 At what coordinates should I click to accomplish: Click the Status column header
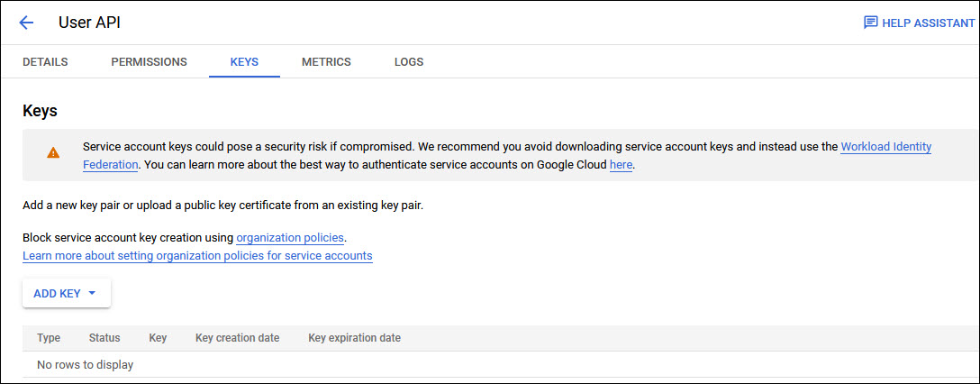(104, 338)
